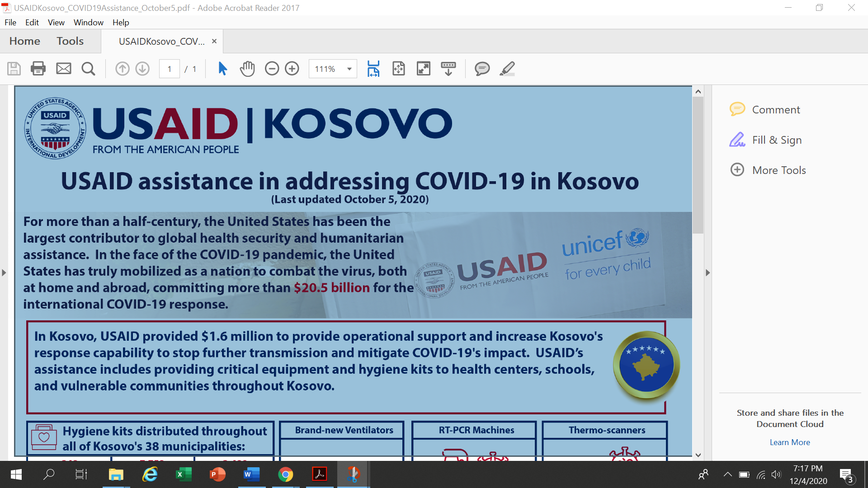Viewport: 868px width, 488px height.
Task: Click Fit to width scrolling icon
Action: click(373, 69)
